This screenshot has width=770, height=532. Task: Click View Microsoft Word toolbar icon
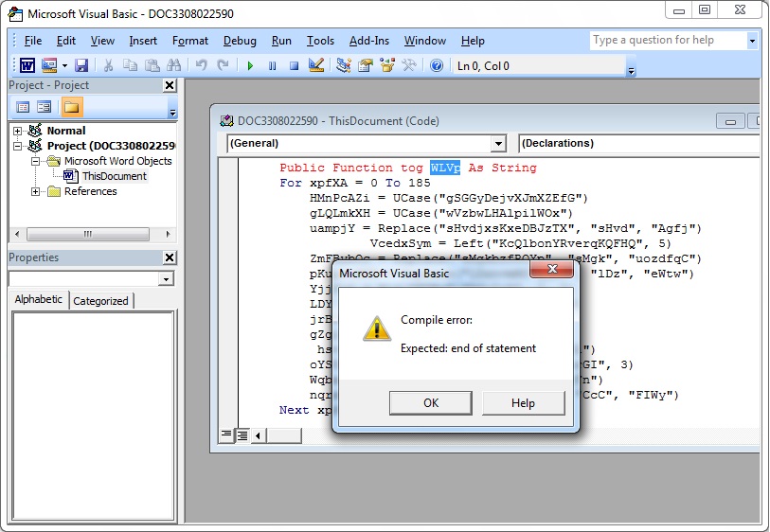point(27,65)
